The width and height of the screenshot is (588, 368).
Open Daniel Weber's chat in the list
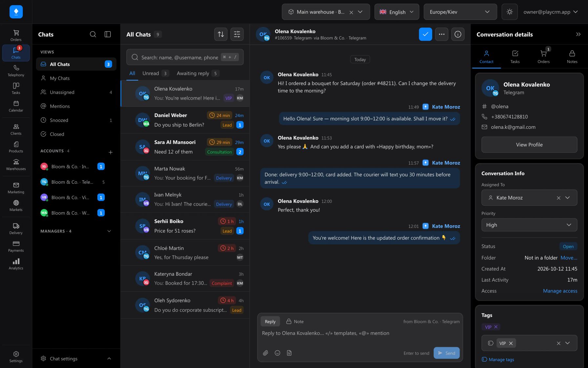click(185, 120)
